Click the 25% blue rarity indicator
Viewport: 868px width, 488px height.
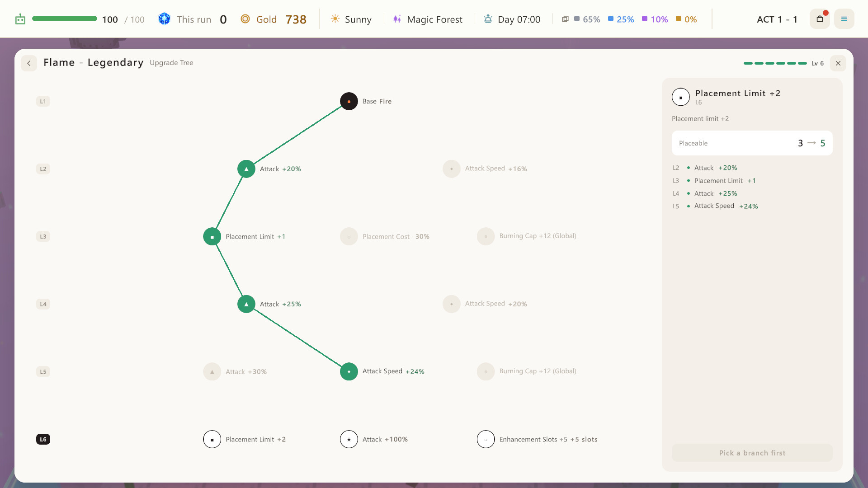coord(621,19)
